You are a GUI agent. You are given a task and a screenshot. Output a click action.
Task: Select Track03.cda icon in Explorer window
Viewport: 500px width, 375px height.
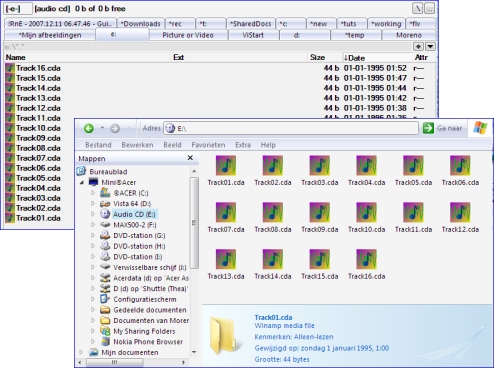click(x=319, y=165)
